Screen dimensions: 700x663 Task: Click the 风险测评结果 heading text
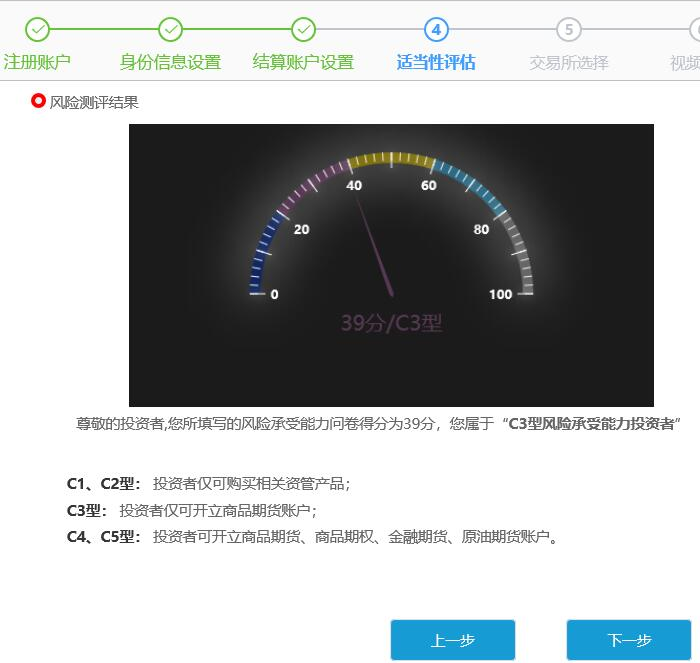(x=94, y=102)
